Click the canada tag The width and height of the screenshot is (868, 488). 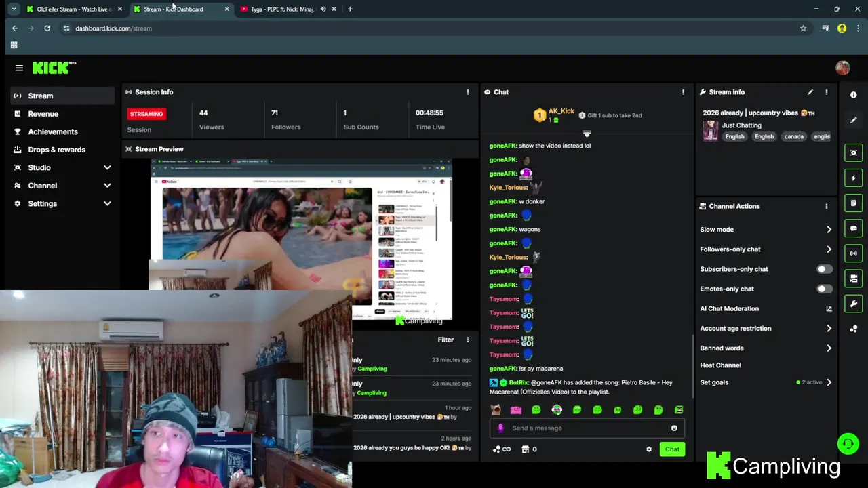[793, 136]
